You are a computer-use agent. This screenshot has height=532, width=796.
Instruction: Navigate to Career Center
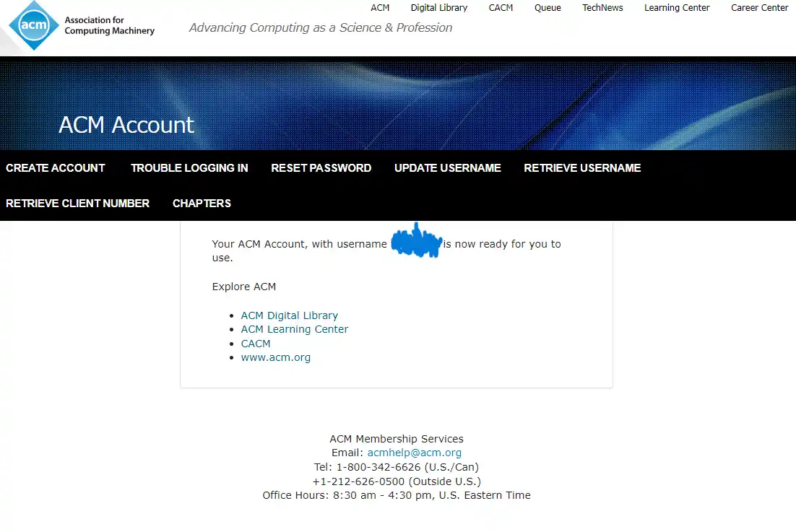pyautogui.click(x=759, y=8)
